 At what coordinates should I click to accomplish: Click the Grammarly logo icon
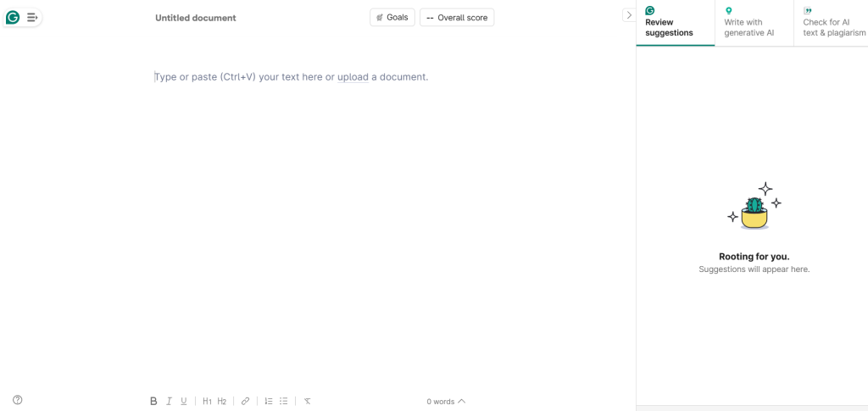point(13,18)
